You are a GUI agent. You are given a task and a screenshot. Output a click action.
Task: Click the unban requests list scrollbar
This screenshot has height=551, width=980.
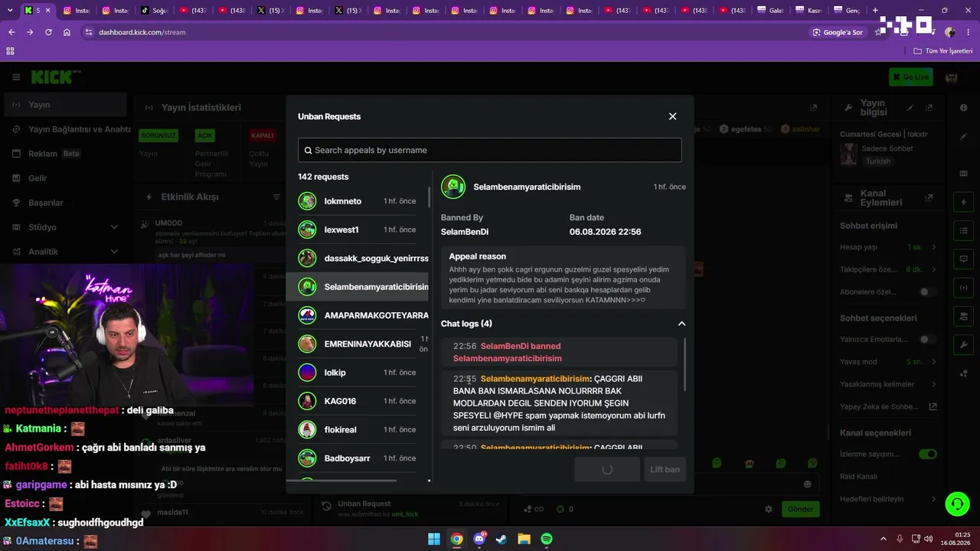pos(429,197)
